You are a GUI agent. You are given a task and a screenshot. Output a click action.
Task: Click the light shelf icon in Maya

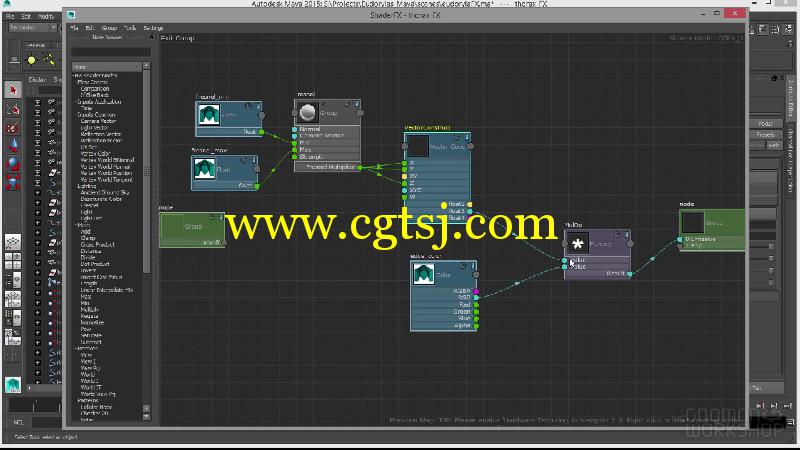coord(32,60)
